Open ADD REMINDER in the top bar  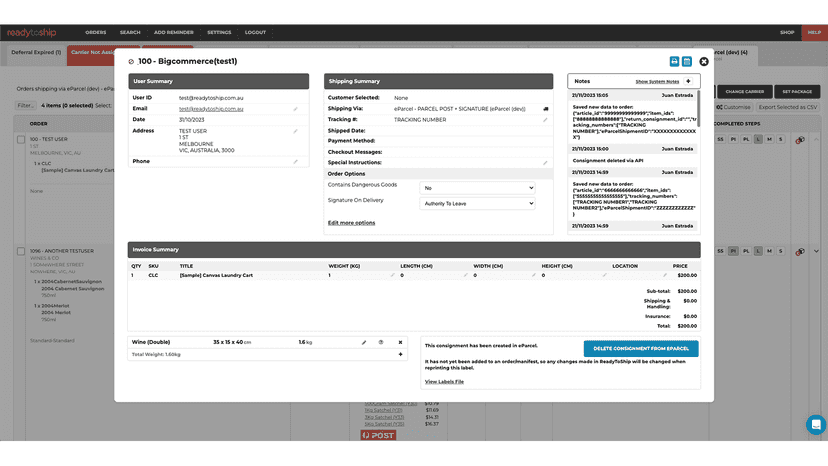(174, 33)
